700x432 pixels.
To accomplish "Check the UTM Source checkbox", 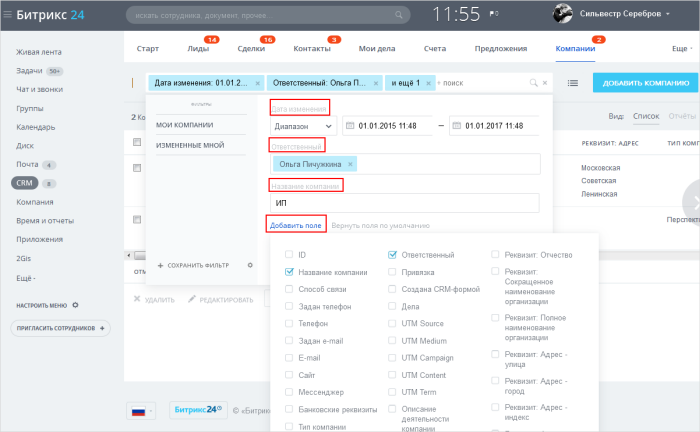I will coord(392,324).
